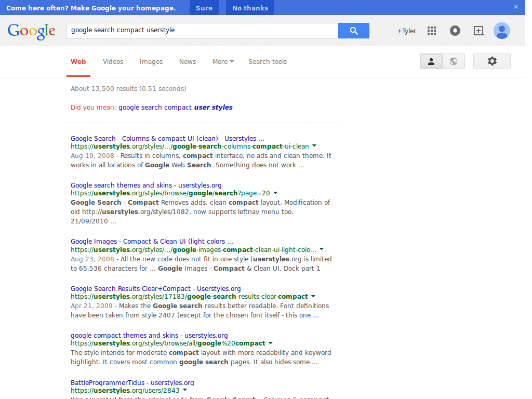Image resolution: width=532 pixels, height=399 pixels.
Task: Click the 'Aug 19, 2008' snippet date
Action: [x=92, y=156]
